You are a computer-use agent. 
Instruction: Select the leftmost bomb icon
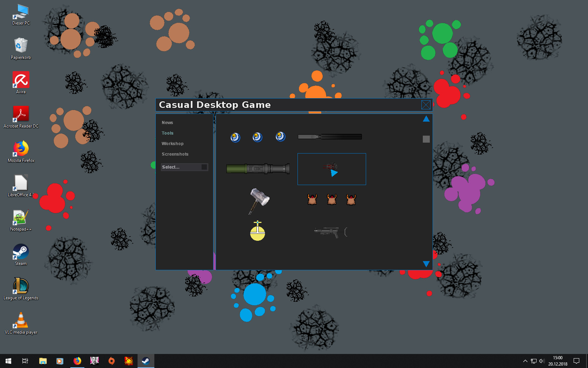click(235, 137)
